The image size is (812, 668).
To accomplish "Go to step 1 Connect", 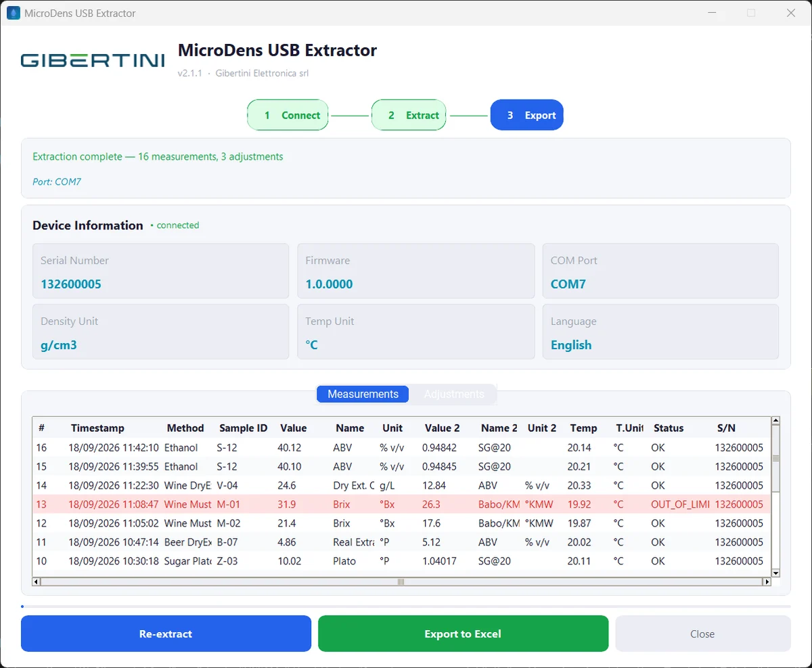I will [x=288, y=115].
